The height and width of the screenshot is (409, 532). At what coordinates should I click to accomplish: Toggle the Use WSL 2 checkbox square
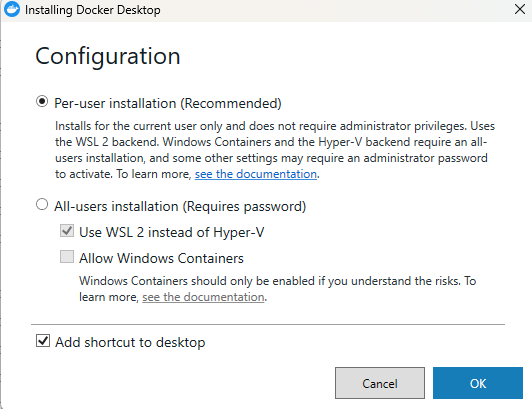point(67,230)
